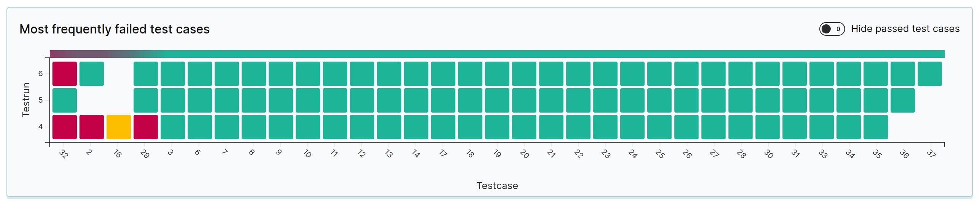
Task: Click the yellow cell for testcase 16, testrun 4
Action: pos(119,127)
